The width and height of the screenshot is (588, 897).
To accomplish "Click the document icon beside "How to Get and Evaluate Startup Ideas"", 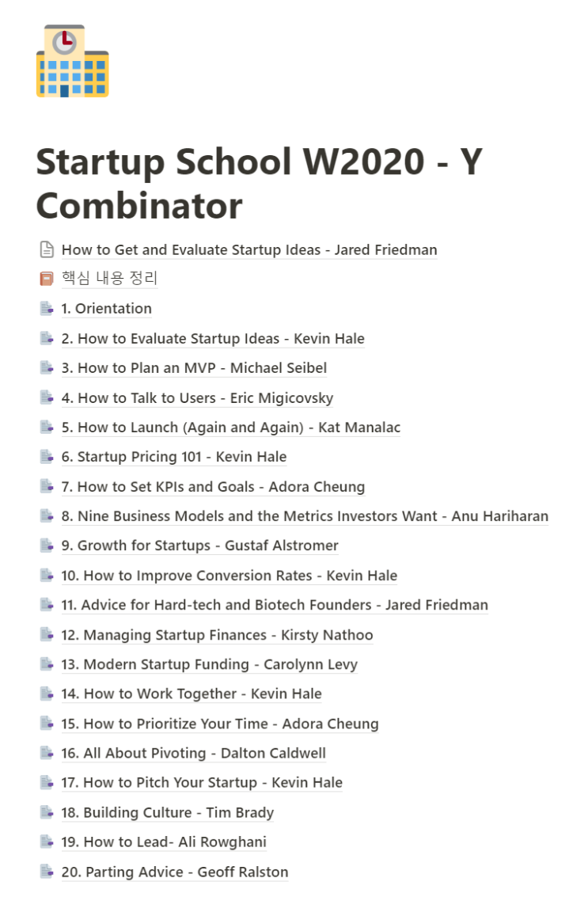I will pos(45,249).
